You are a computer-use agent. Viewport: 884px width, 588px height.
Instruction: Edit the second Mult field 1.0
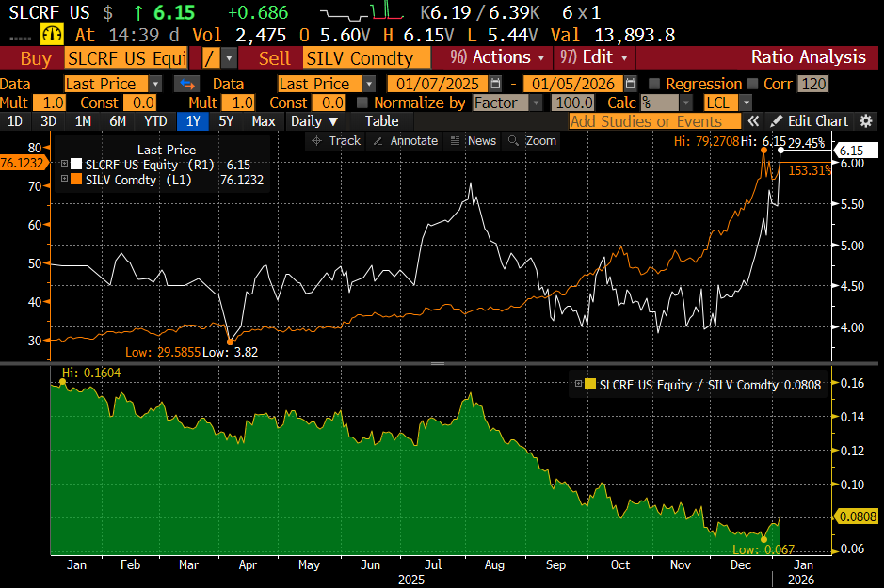point(239,103)
